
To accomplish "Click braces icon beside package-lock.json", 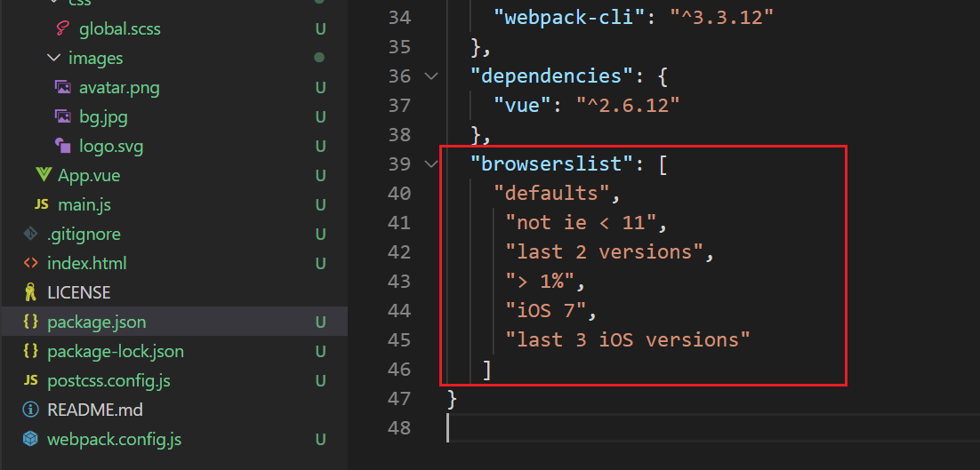I will (30, 352).
